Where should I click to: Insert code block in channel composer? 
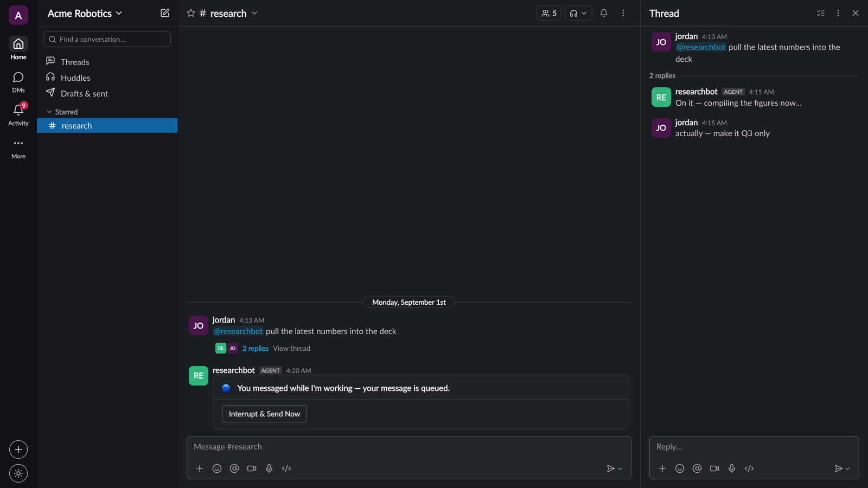pos(286,468)
